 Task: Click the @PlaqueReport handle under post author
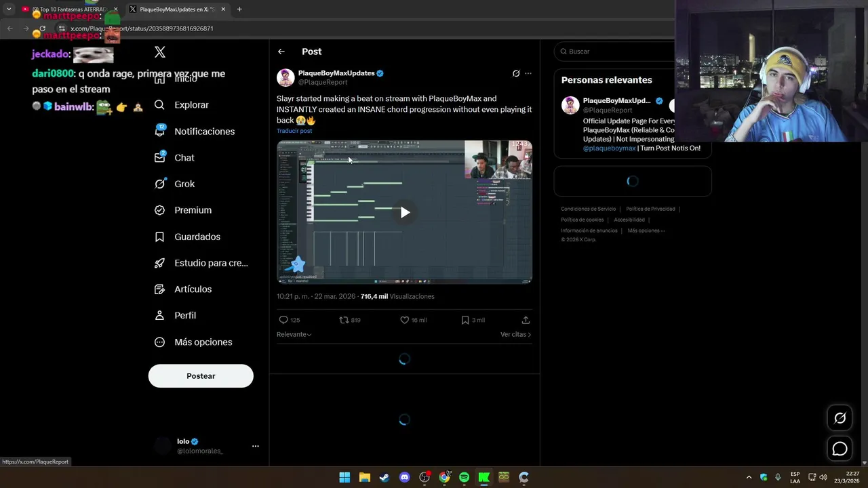pos(323,82)
